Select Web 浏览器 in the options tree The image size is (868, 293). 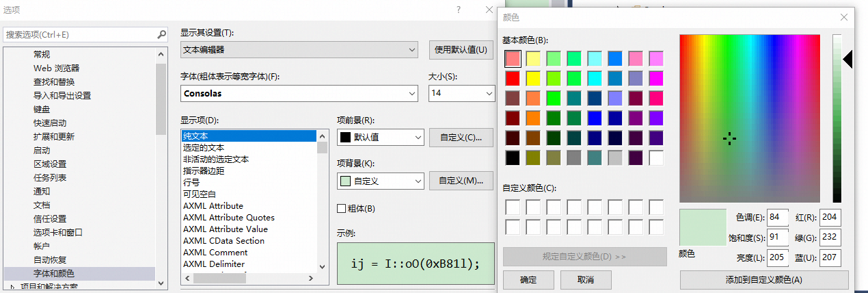(56, 68)
